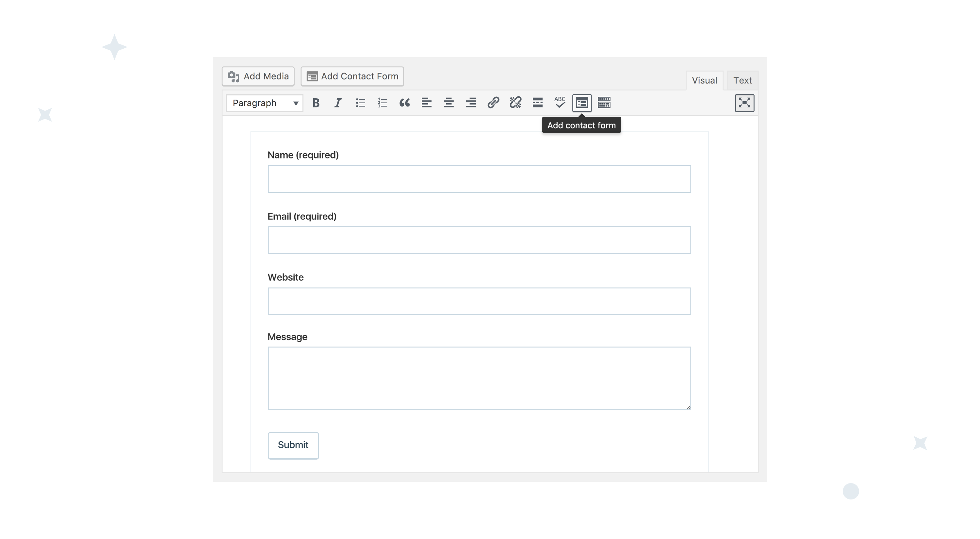Remove the current link
The image size is (980, 539).
(515, 103)
